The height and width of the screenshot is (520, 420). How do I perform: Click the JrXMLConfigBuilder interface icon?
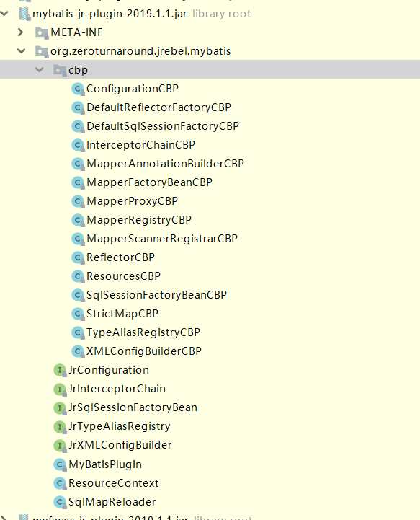click(x=60, y=445)
